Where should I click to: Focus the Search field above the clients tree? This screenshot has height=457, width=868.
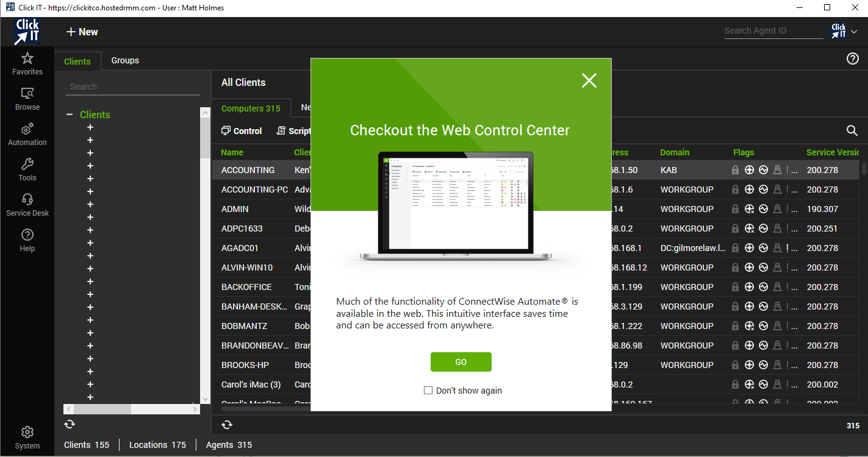pos(133,87)
